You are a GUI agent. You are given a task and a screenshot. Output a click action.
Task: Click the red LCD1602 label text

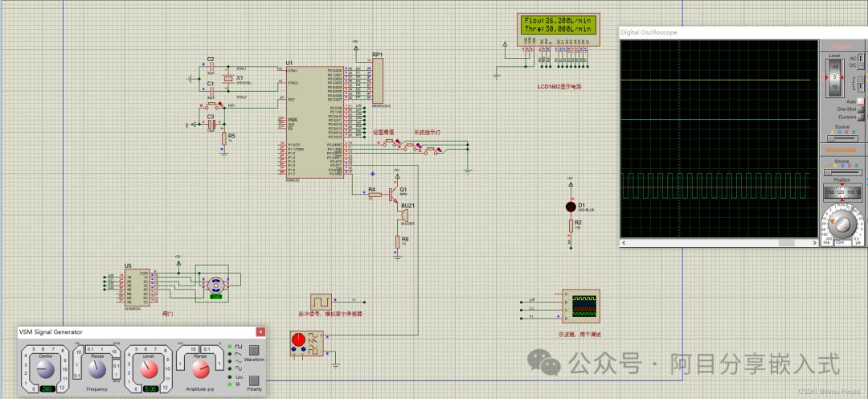tap(559, 87)
